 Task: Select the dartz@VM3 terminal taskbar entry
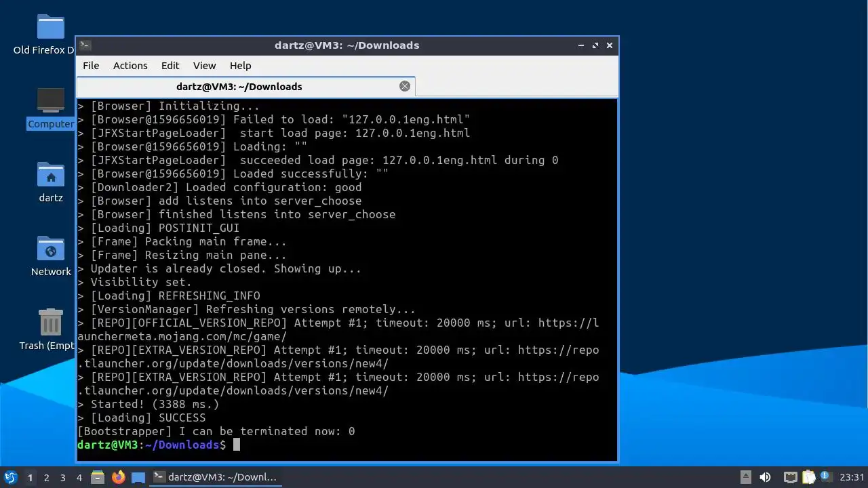coord(216,477)
